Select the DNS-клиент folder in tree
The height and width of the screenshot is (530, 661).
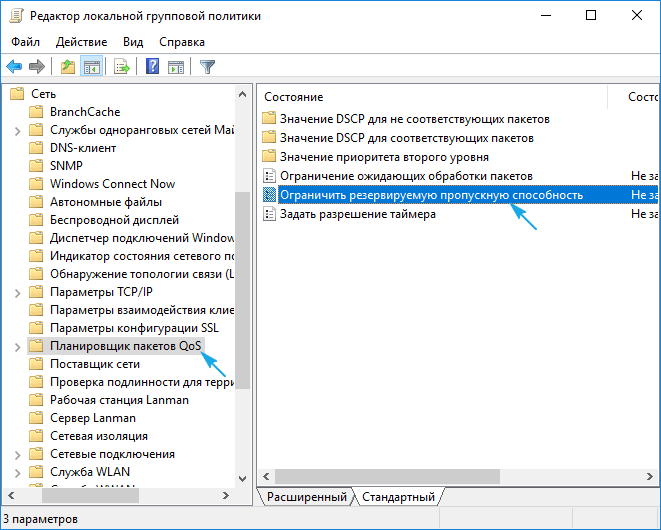82,148
